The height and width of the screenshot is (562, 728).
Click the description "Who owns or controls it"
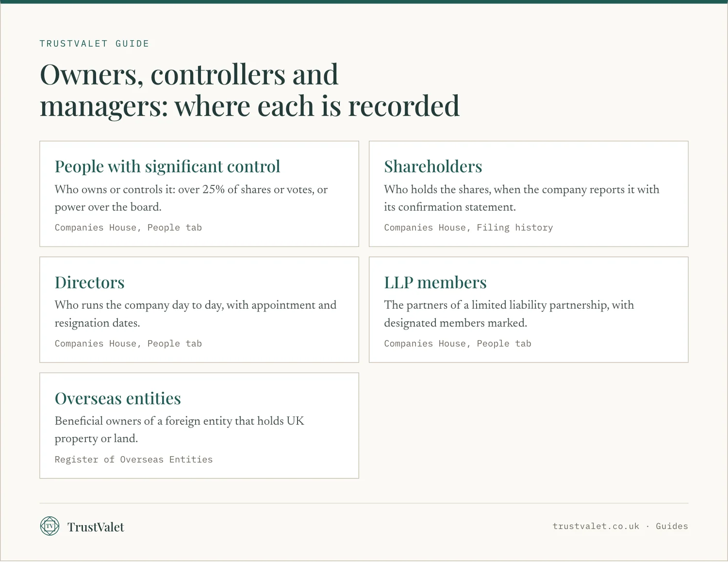tap(191, 198)
